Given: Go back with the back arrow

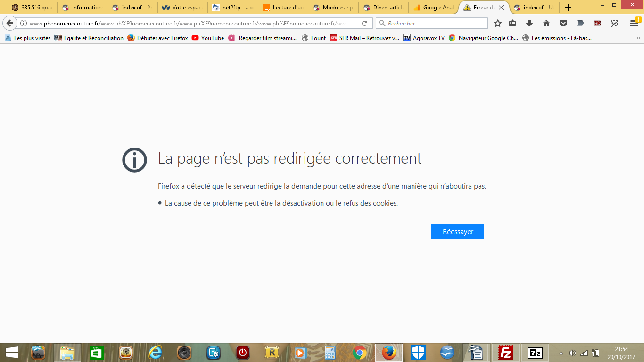Looking at the screenshot, I should (9, 23).
